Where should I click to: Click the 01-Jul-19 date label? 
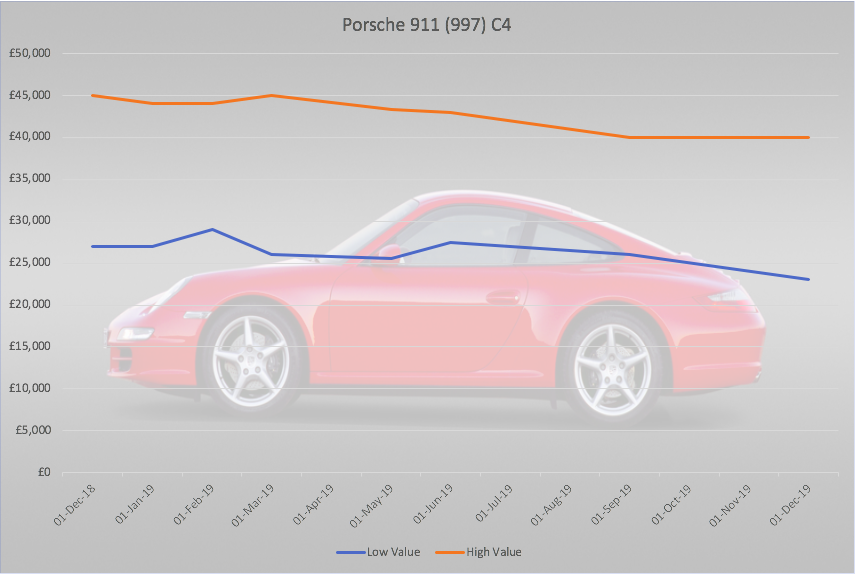point(493,504)
